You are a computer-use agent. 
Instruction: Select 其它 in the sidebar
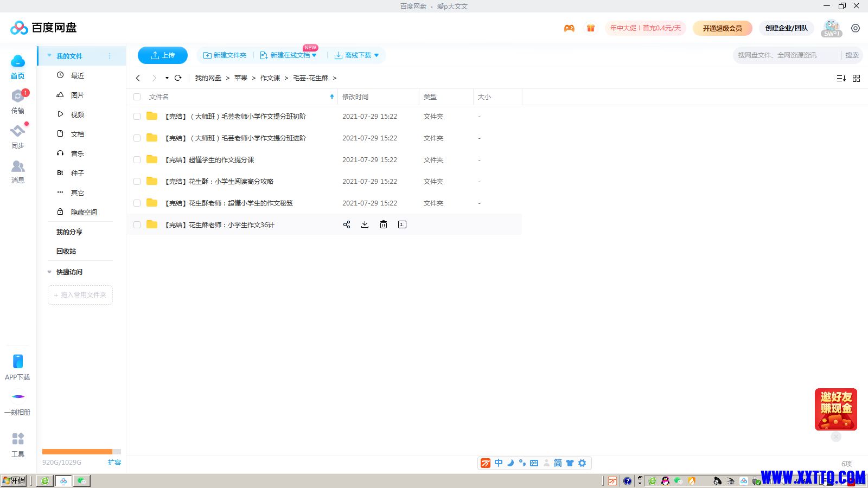pyautogui.click(x=78, y=192)
